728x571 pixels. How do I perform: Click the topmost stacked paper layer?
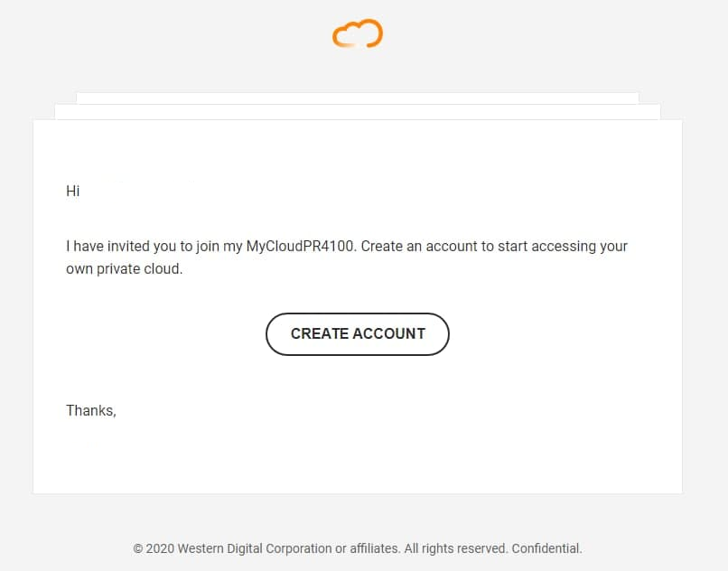358,98
